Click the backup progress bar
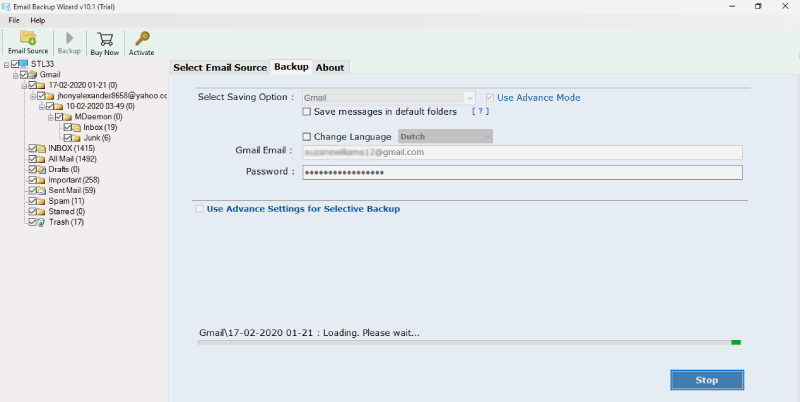Image resolution: width=800 pixels, height=402 pixels. [x=469, y=342]
